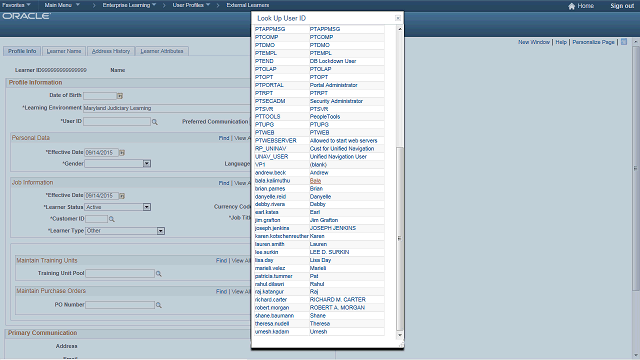Open the User ID lookup magnifier icon

[x=155, y=122]
